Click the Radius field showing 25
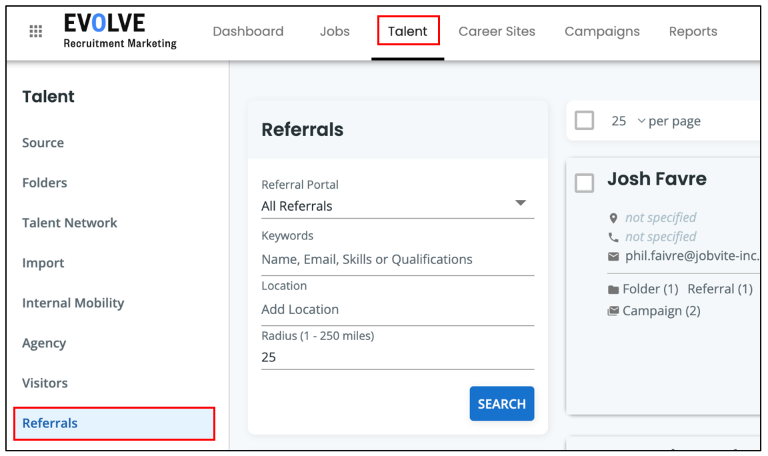This screenshot has height=456, width=768. tap(398, 357)
